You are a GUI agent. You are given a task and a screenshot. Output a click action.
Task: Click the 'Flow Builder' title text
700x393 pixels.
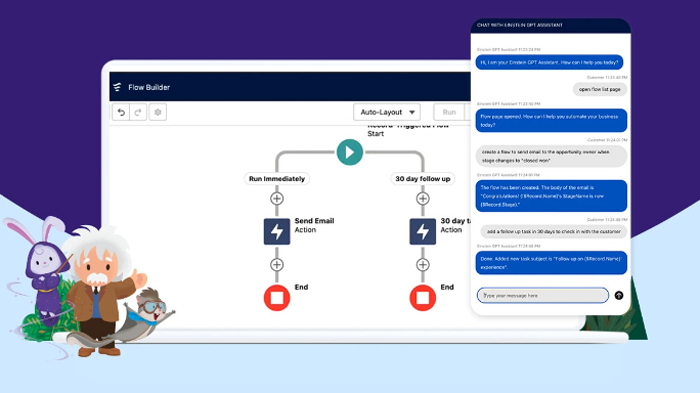[149, 87]
